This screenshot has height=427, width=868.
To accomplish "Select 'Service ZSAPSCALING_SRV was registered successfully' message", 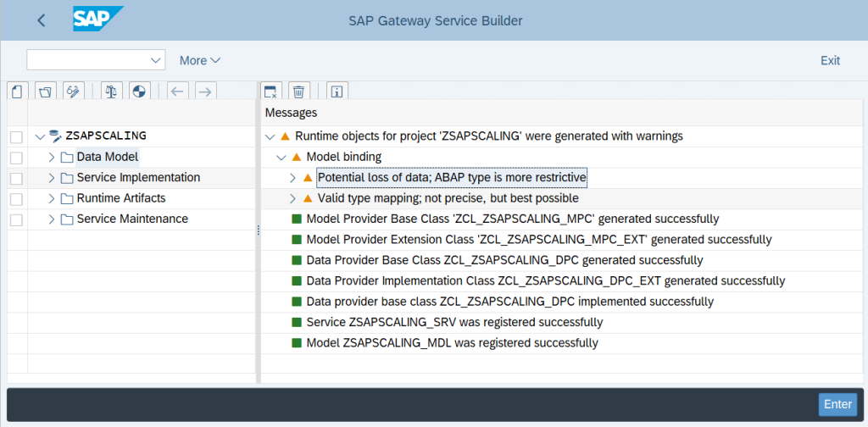I will click(x=454, y=322).
